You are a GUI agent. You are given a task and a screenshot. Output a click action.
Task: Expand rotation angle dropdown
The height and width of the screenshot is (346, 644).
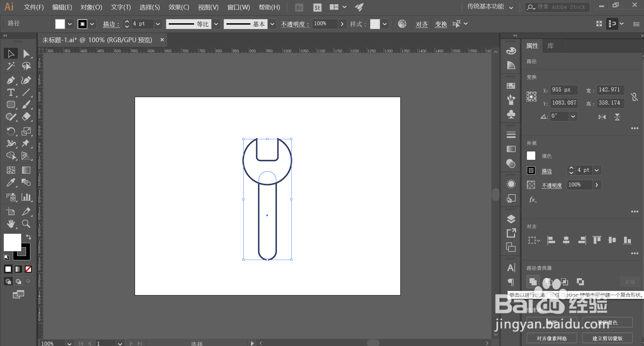click(573, 116)
